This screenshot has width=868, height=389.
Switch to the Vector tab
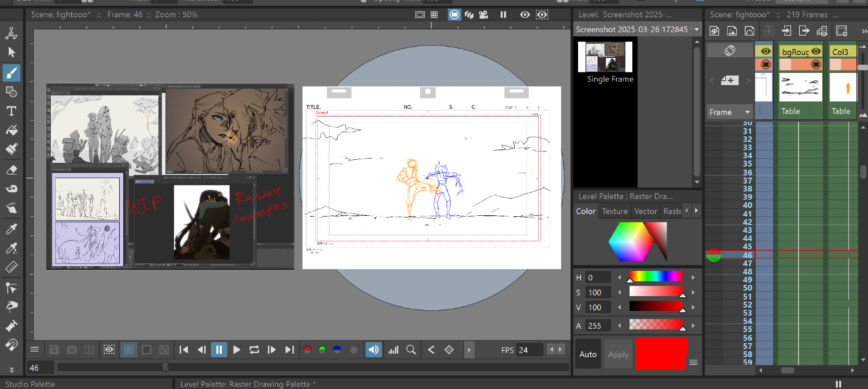646,211
